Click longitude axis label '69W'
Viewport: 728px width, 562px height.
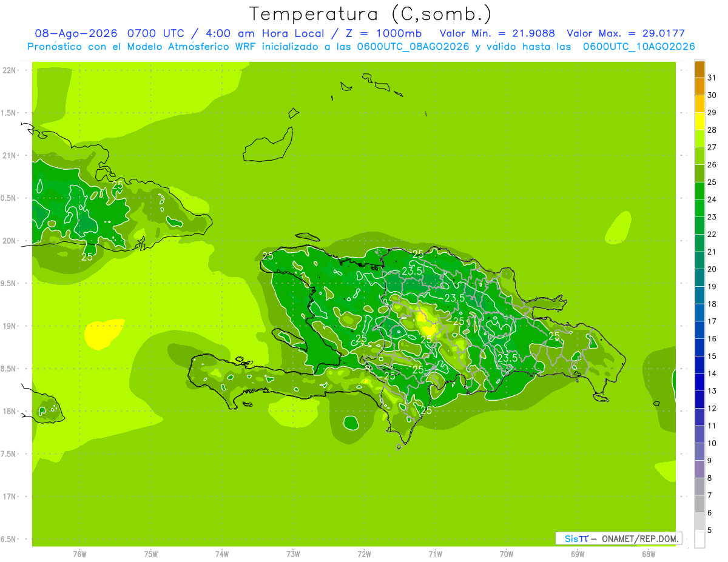coord(578,554)
